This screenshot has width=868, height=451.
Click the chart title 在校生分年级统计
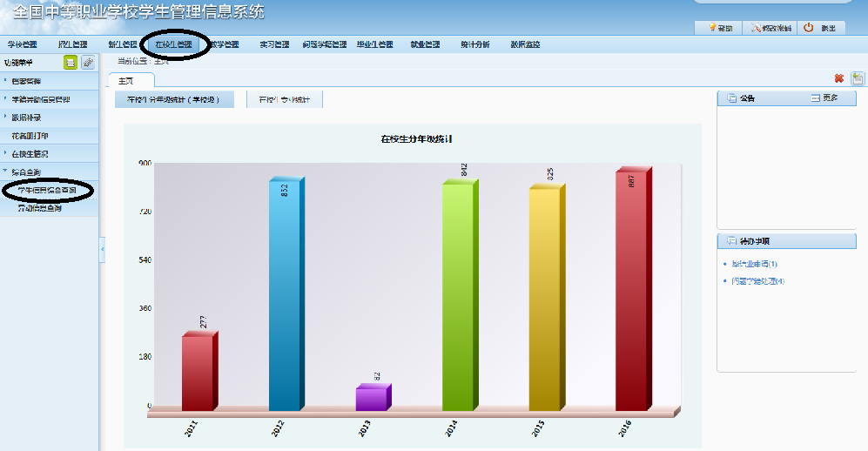[416, 139]
